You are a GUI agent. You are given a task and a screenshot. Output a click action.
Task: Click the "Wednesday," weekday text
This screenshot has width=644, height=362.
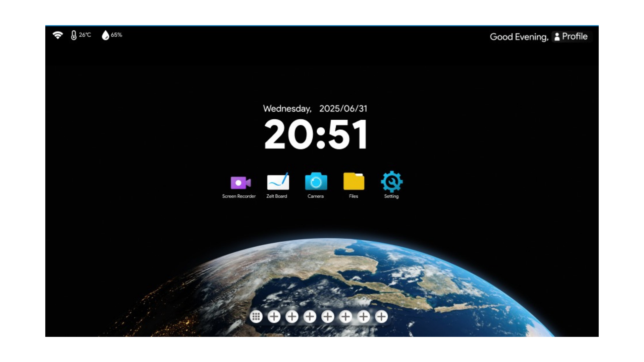tap(287, 109)
